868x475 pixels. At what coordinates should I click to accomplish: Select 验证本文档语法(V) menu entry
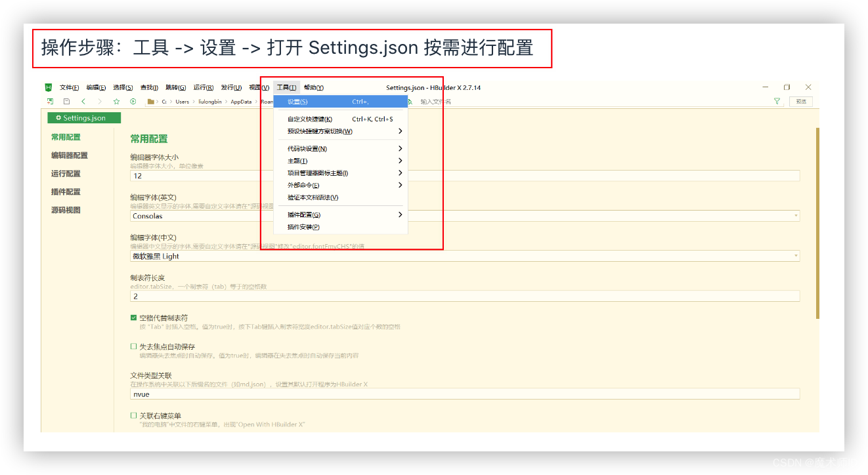pos(341,197)
